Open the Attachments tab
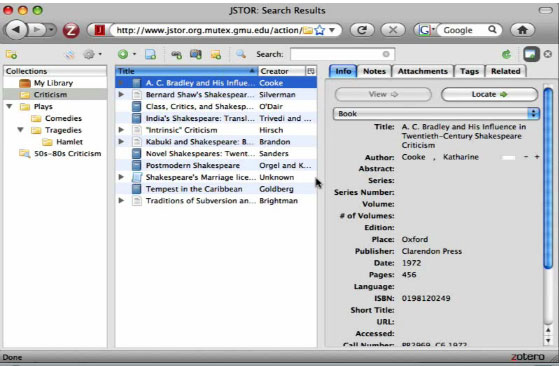 click(422, 71)
